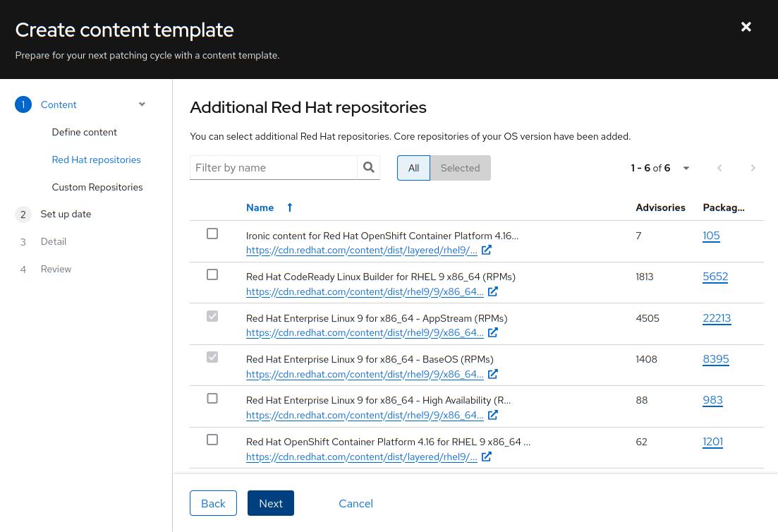Image resolution: width=778 pixels, height=532 pixels.
Task: Check the Ironic content repository checkbox
Action: [x=212, y=234]
